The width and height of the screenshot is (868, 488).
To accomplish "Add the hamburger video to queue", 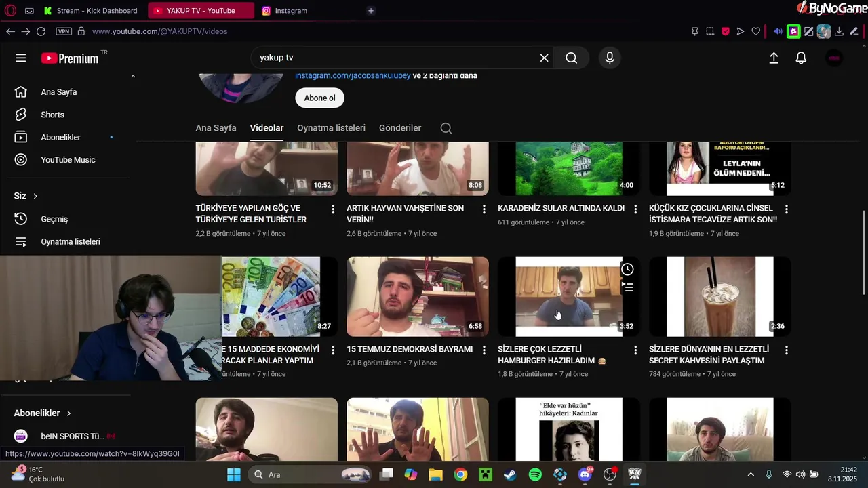I will click(x=628, y=288).
